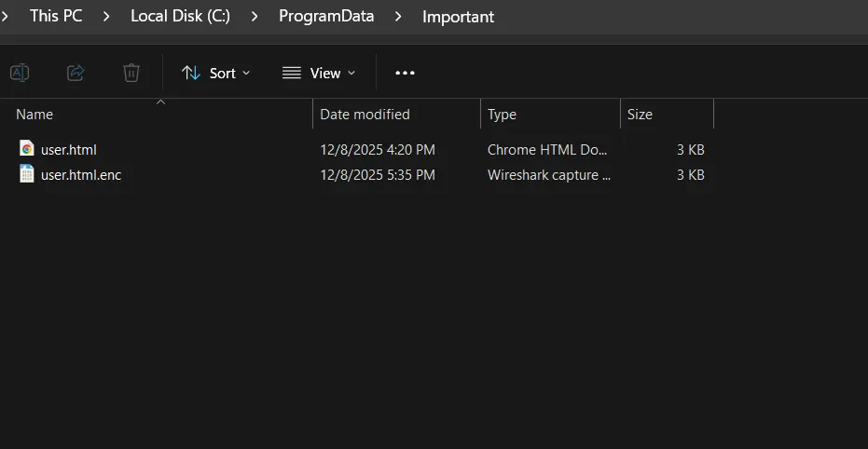Click the Share icon in the toolbar
868x449 pixels.
point(76,73)
